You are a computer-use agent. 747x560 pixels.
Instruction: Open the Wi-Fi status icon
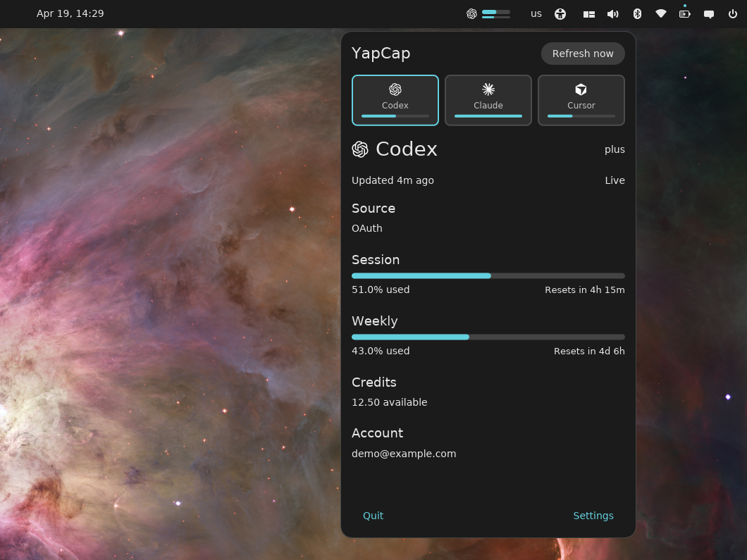[x=660, y=13]
